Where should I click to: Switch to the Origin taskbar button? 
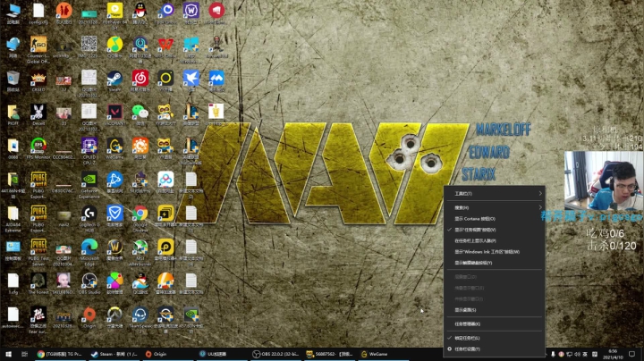point(169,354)
